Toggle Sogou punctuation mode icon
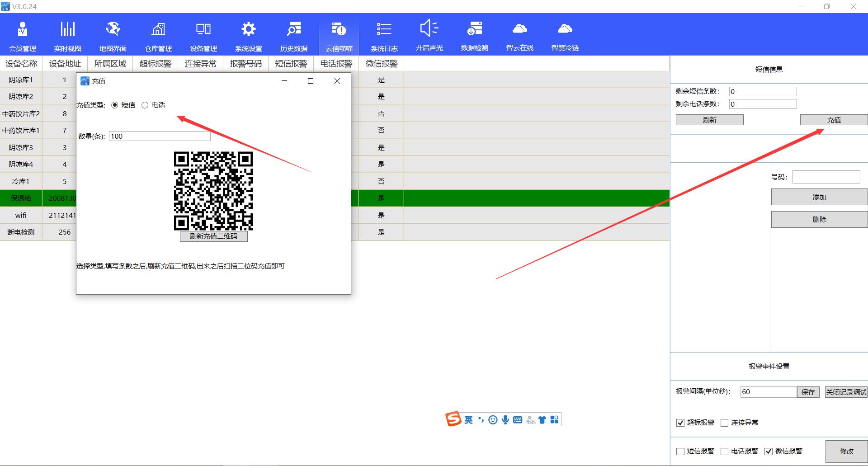 [481, 420]
